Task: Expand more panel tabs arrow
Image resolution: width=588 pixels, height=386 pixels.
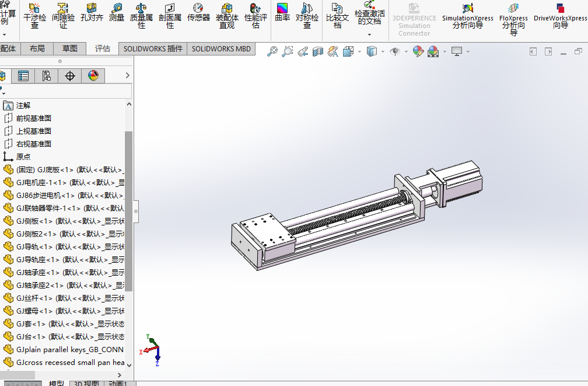Action: (128, 75)
